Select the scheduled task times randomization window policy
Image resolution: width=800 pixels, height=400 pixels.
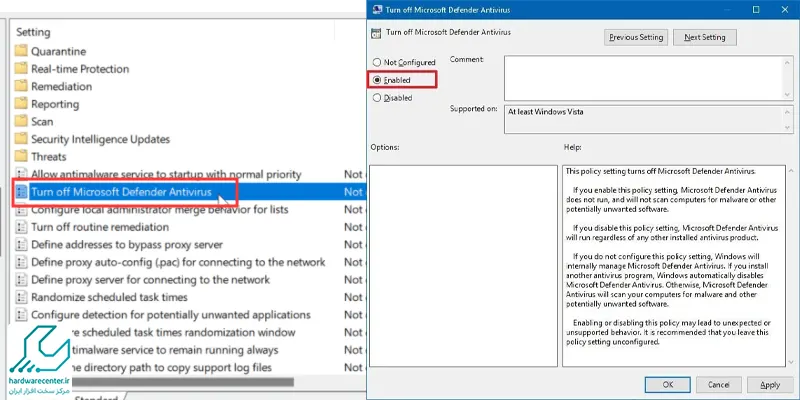[184, 332]
